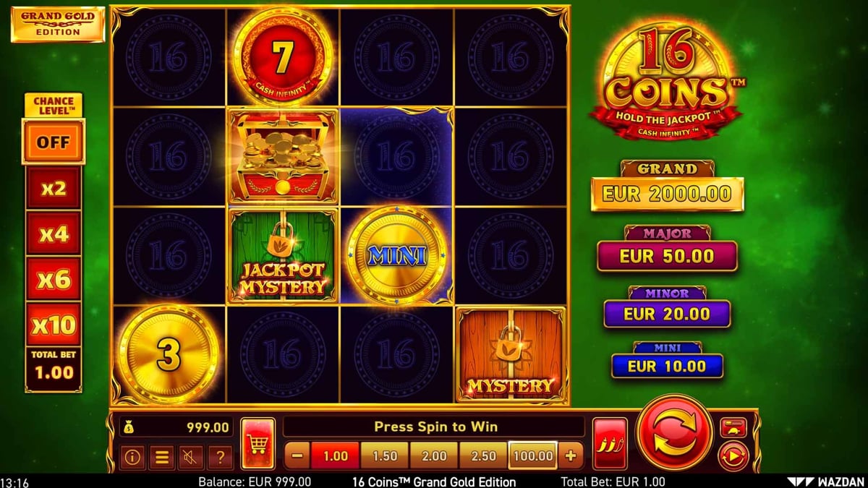Open the info paytable icon
The height and width of the screenshot is (488, 868).
point(132,457)
